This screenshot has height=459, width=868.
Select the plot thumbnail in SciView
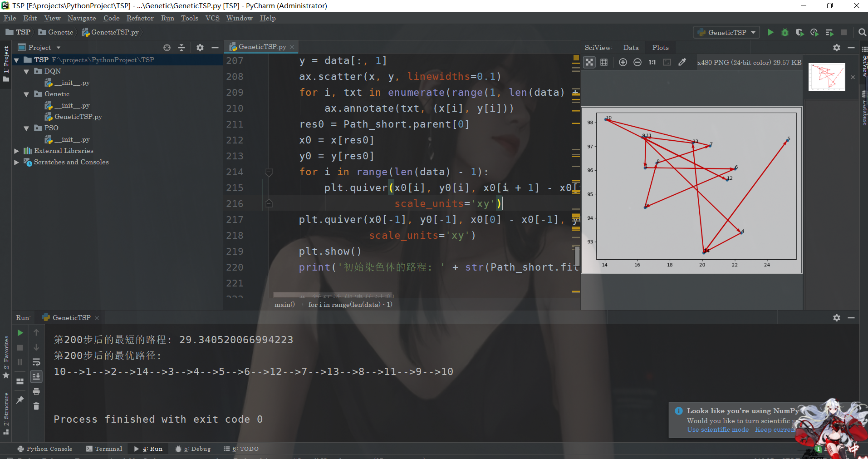(827, 77)
